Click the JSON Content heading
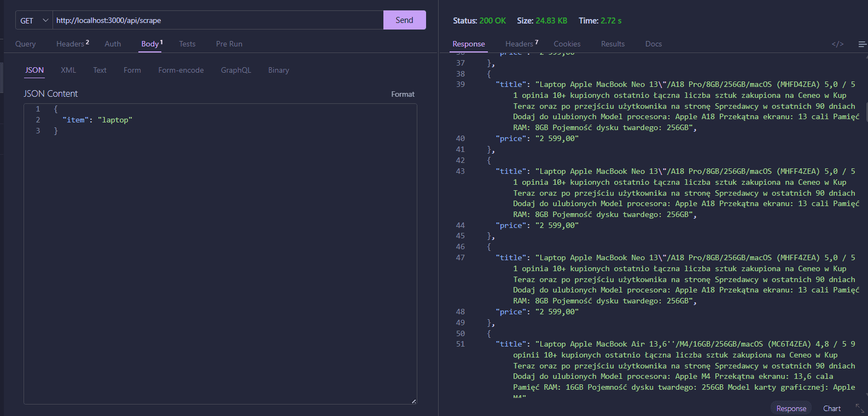Image resolution: width=868 pixels, height=416 pixels. [x=50, y=93]
